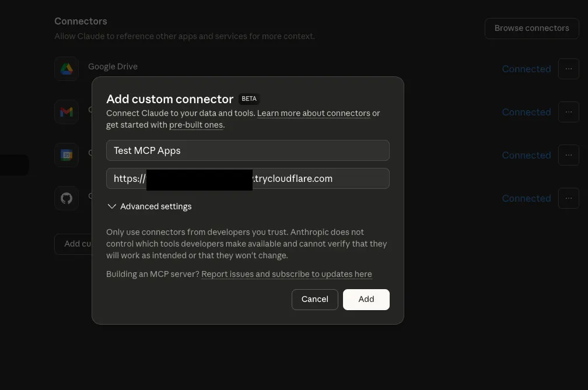588x390 pixels.
Task: Open the three-dot menu for Google Drive
Action: [569, 69]
